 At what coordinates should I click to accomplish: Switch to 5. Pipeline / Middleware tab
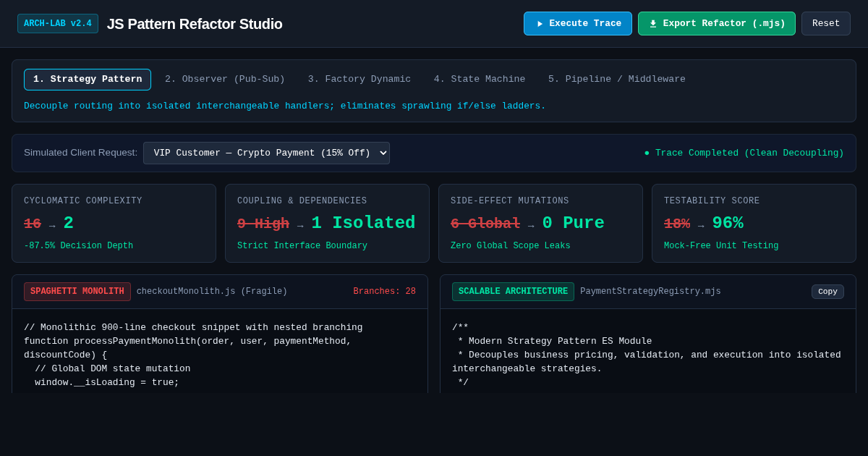pos(617,80)
